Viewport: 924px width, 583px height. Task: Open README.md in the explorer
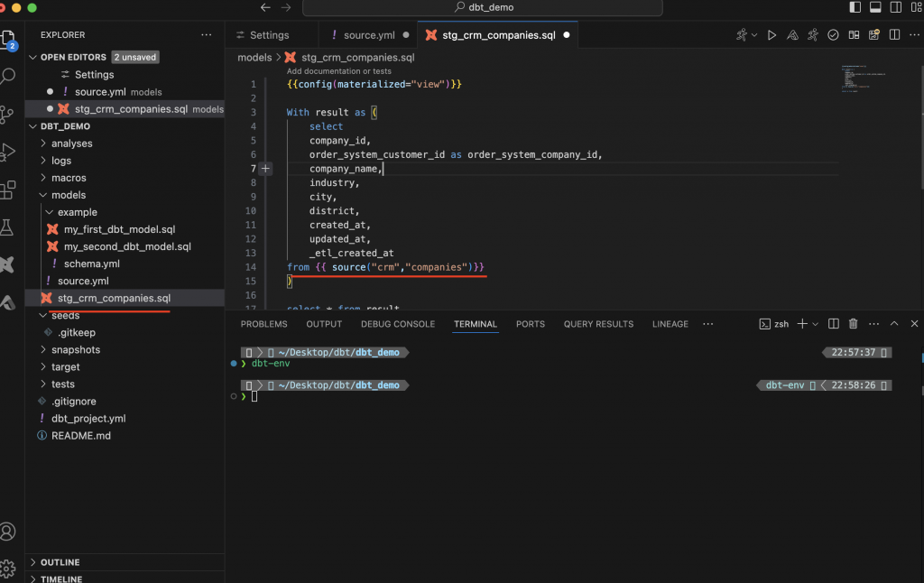80,436
